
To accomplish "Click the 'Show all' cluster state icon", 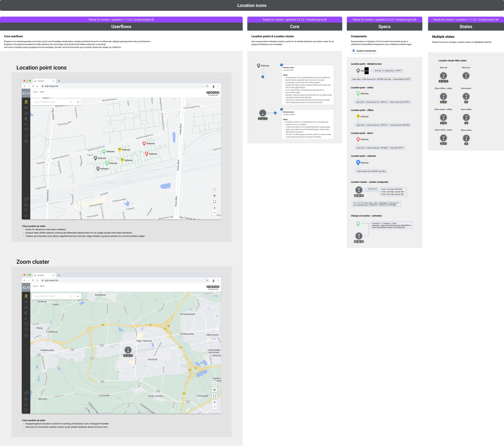I will (x=443, y=75).
